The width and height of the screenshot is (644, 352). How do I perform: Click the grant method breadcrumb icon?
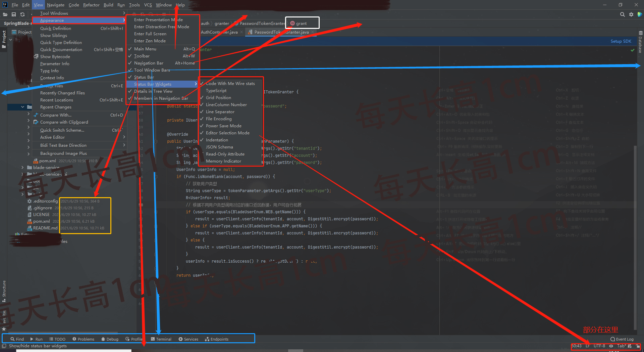(292, 24)
